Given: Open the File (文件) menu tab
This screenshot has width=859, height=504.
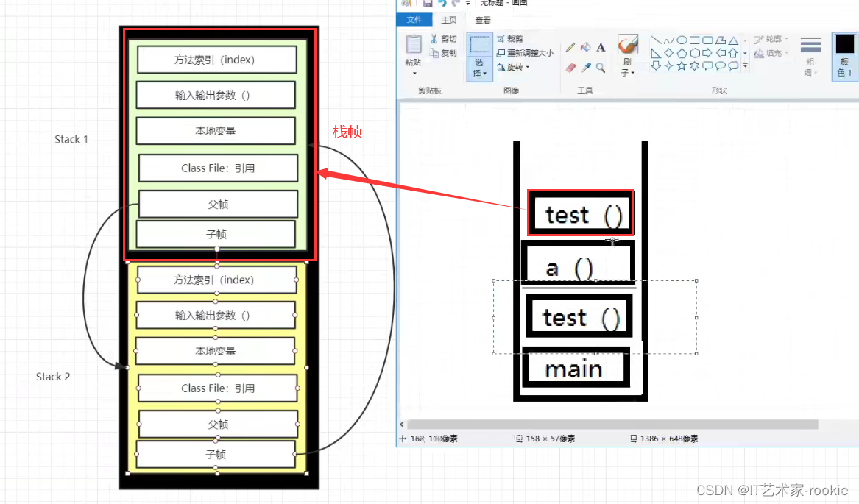Looking at the screenshot, I should click(414, 20).
